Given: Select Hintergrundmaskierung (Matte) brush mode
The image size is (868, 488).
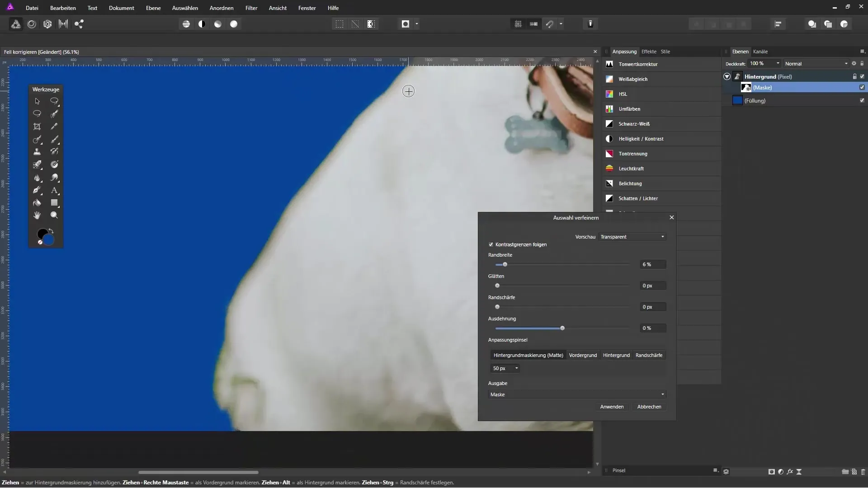Looking at the screenshot, I should pyautogui.click(x=528, y=356).
